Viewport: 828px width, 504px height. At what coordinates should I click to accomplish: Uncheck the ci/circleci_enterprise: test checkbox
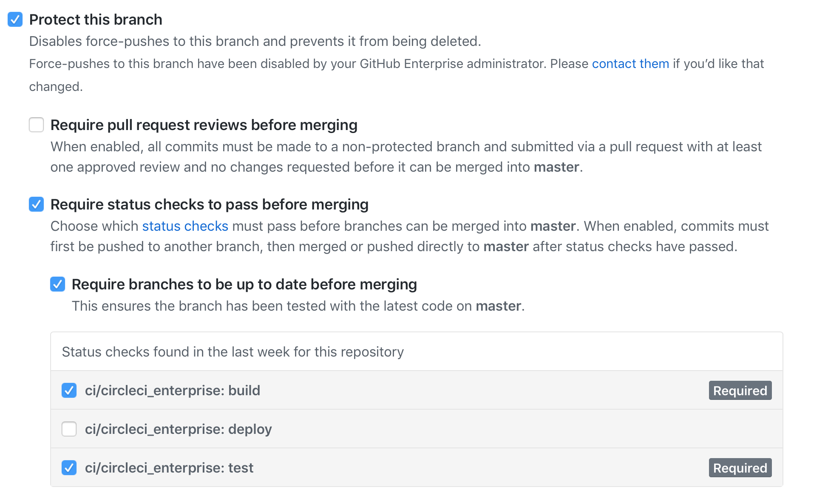coord(69,468)
